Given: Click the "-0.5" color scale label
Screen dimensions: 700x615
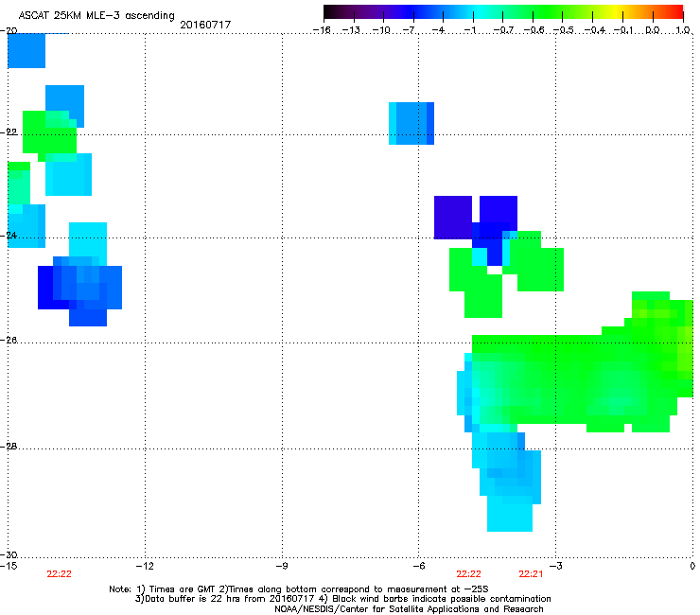Looking at the screenshot, I should coord(564,30).
